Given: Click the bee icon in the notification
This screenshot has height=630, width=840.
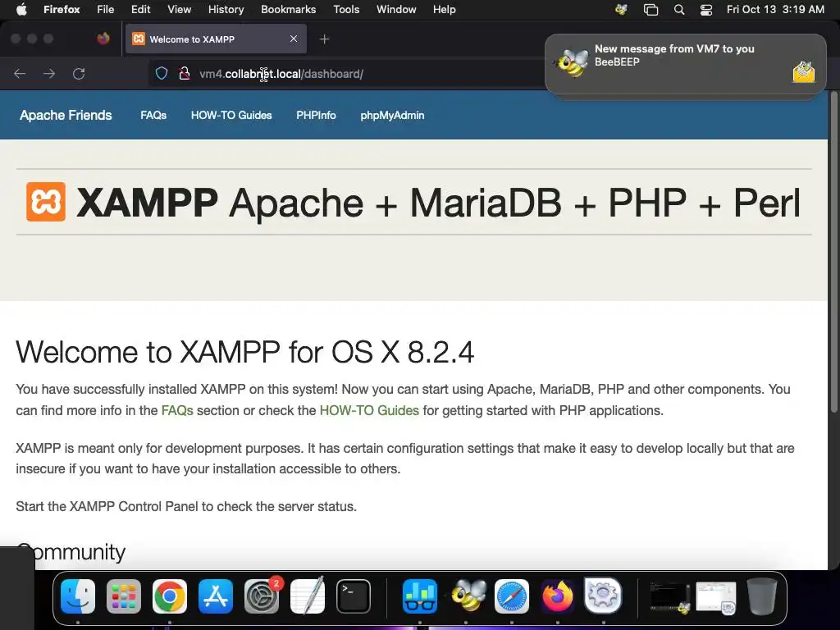Looking at the screenshot, I should [572, 62].
